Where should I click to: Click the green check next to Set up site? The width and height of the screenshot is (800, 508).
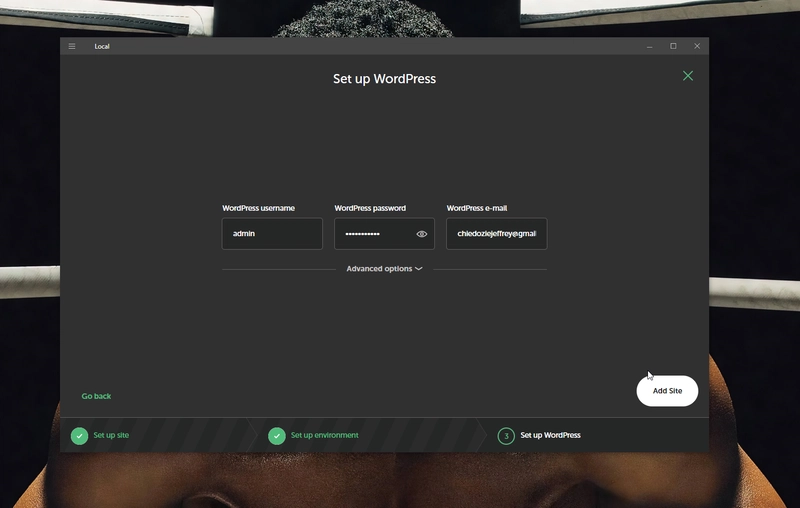pos(79,436)
